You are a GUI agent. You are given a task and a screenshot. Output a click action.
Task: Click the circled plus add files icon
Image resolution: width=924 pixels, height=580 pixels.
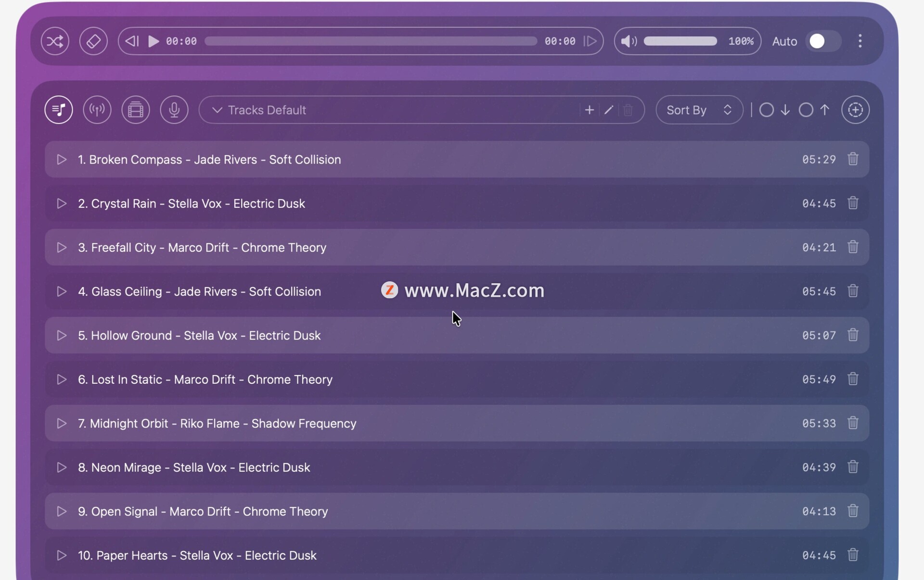click(855, 110)
